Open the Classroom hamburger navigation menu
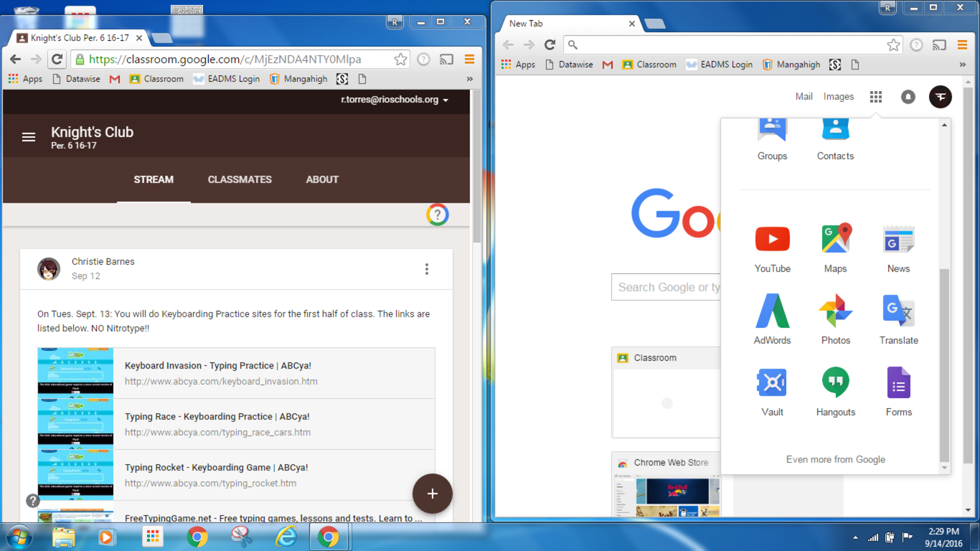The height and width of the screenshot is (551, 980). coord(29,137)
